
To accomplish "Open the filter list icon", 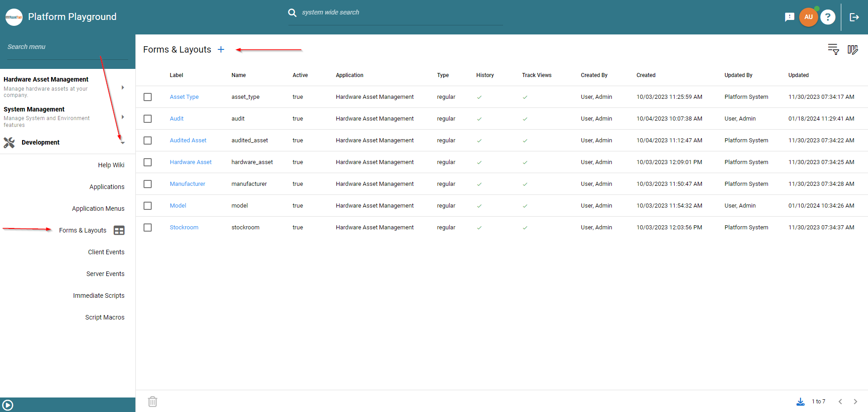I will 833,49.
